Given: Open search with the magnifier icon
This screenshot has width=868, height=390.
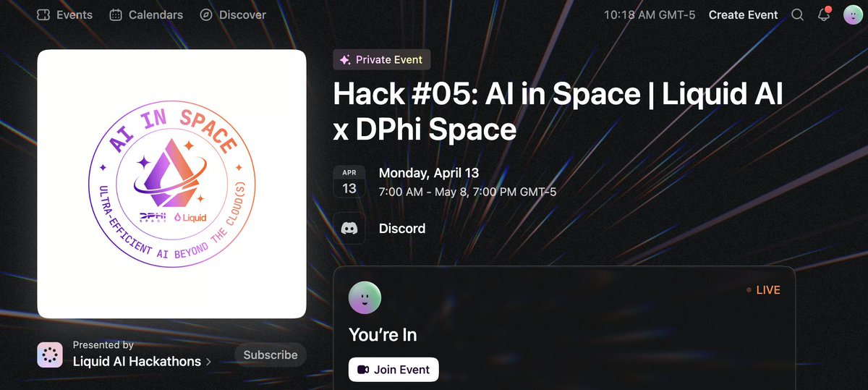Looking at the screenshot, I should pos(797,14).
